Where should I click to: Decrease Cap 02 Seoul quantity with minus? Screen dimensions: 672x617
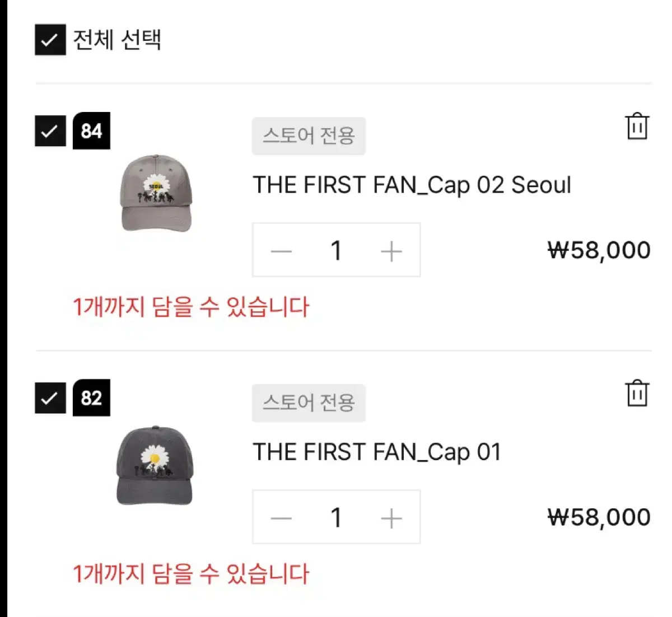(281, 251)
